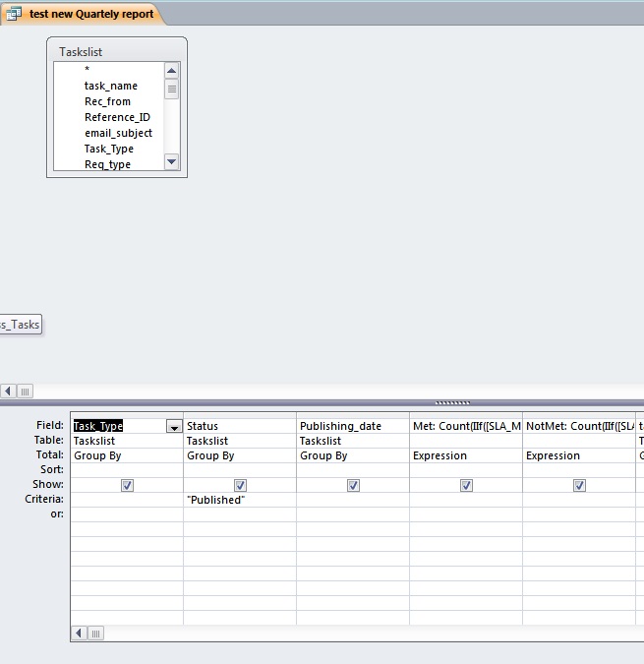Click Group By total for Status column
The height and width of the screenshot is (664, 644).
coord(240,455)
